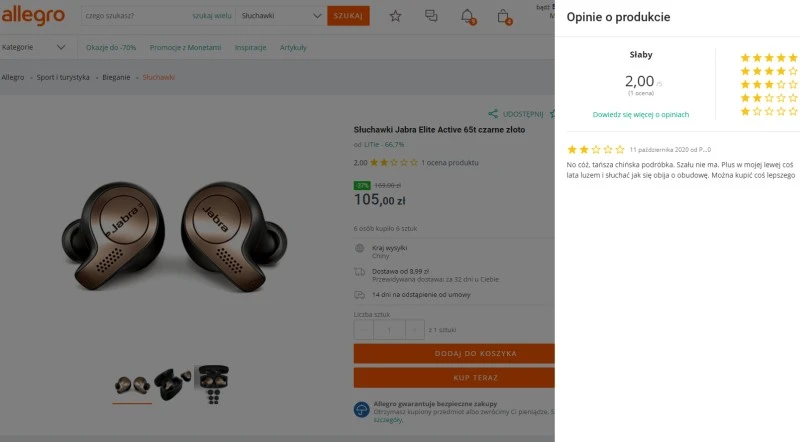Select the eartips product thumbnail
This screenshot has height=442, width=800.
tap(212, 380)
